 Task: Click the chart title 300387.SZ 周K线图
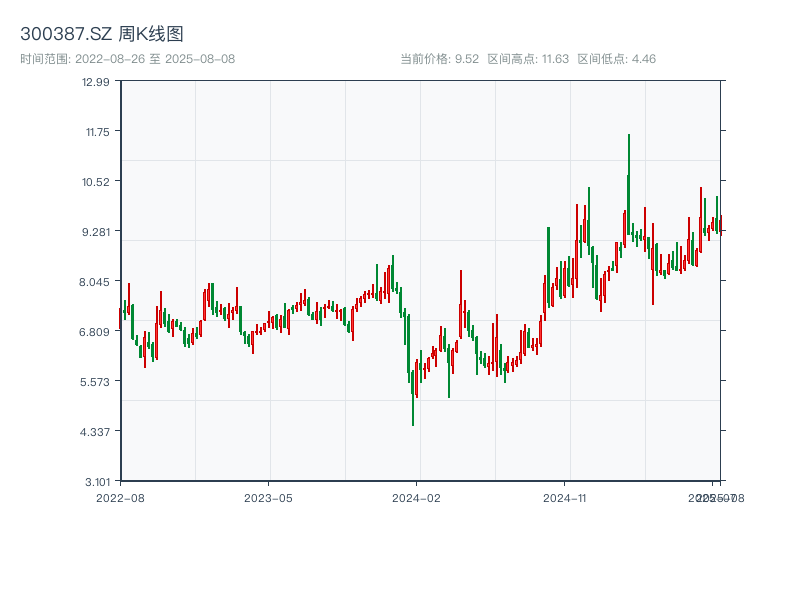[x=102, y=34]
